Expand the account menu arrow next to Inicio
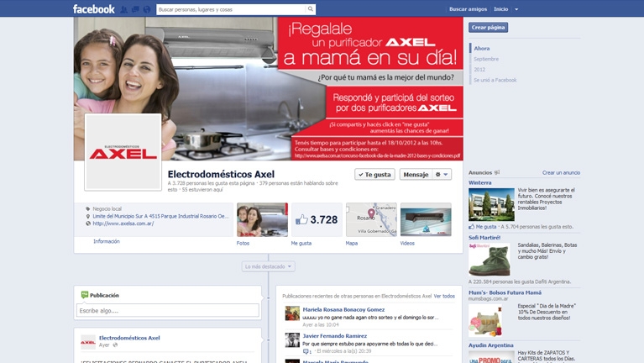 (516, 9)
